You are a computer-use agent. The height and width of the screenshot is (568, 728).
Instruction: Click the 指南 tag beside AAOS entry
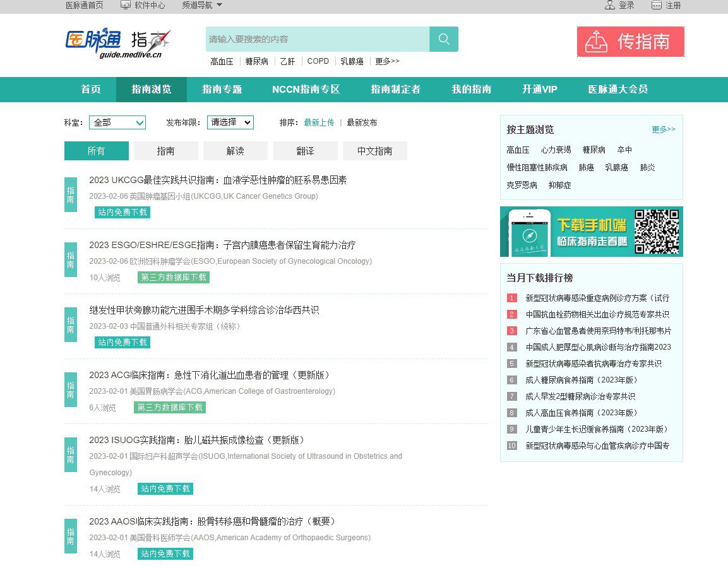[71, 536]
